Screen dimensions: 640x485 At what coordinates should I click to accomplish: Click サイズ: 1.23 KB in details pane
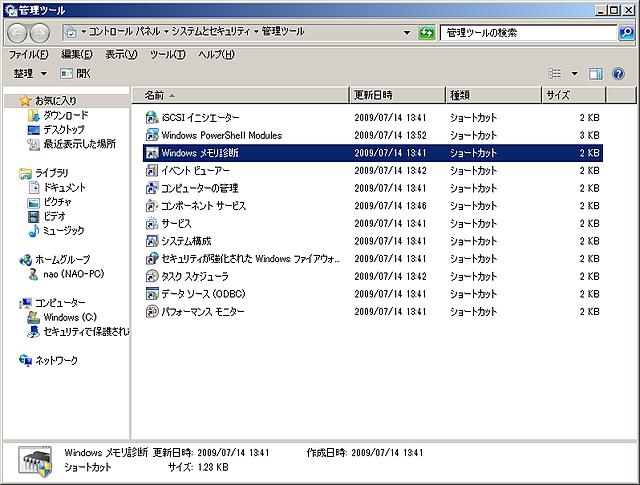pos(198,467)
